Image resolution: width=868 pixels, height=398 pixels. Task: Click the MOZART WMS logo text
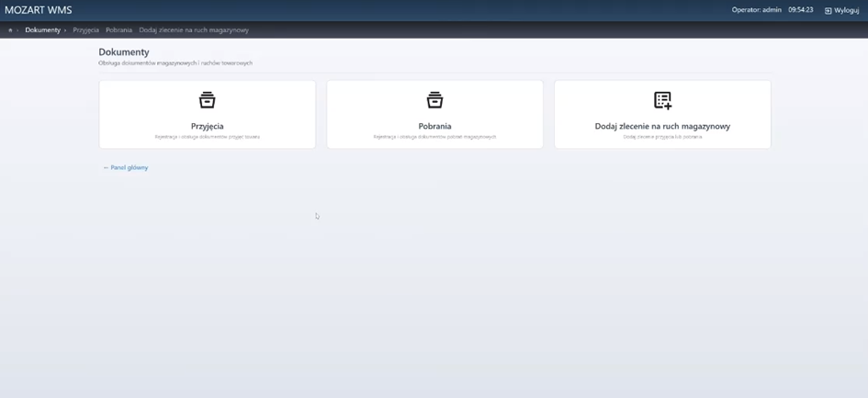click(x=39, y=10)
